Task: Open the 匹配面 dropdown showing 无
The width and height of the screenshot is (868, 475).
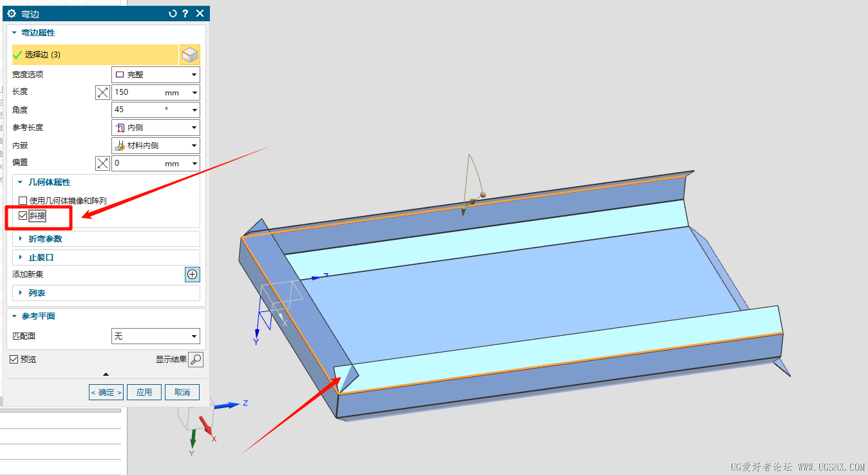Action: coord(156,336)
